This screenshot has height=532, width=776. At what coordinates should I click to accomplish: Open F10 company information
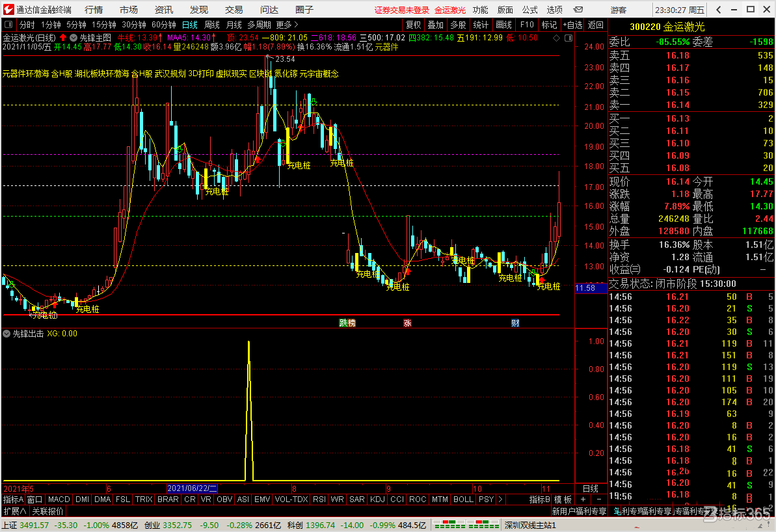pos(527,25)
